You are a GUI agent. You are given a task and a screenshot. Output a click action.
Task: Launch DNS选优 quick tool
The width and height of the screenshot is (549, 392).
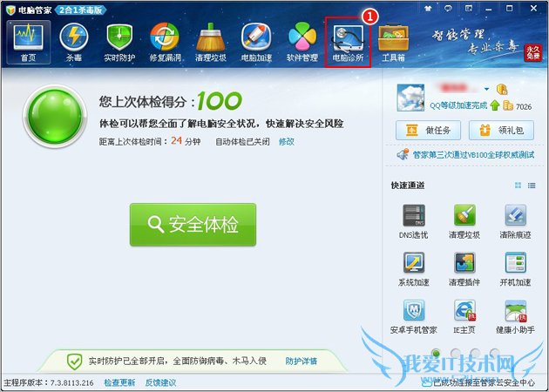pyautogui.click(x=414, y=221)
